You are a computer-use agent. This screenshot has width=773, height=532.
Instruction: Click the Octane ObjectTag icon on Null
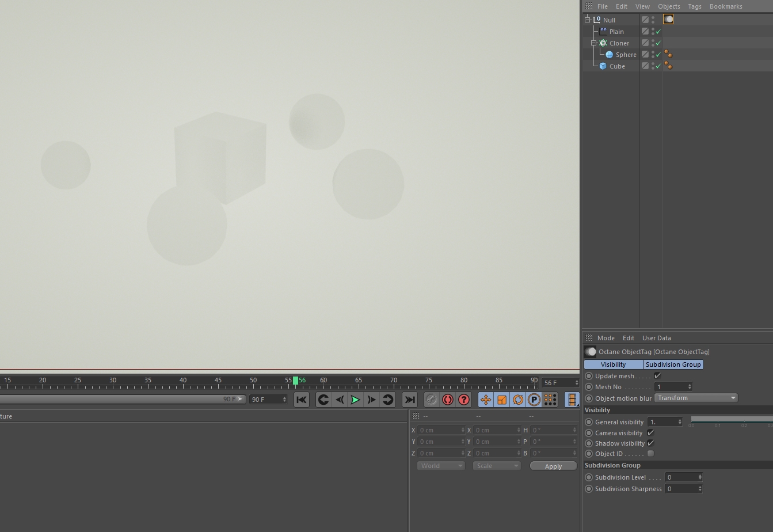pos(668,20)
